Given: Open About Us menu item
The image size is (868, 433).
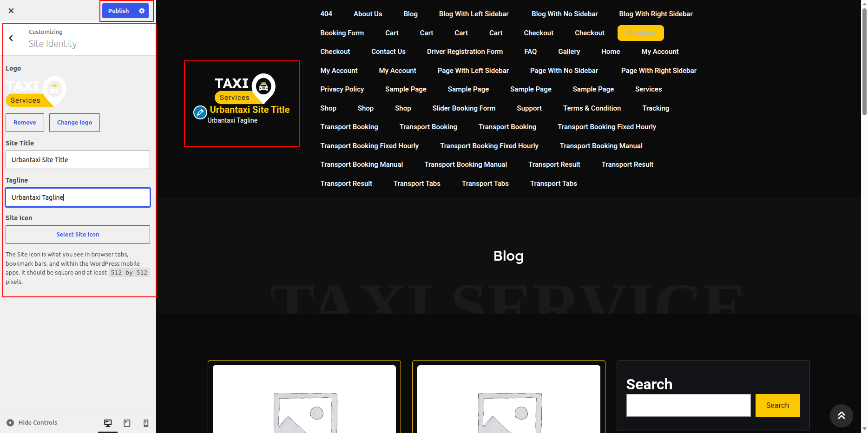Looking at the screenshot, I should click(x=368, y=14).
